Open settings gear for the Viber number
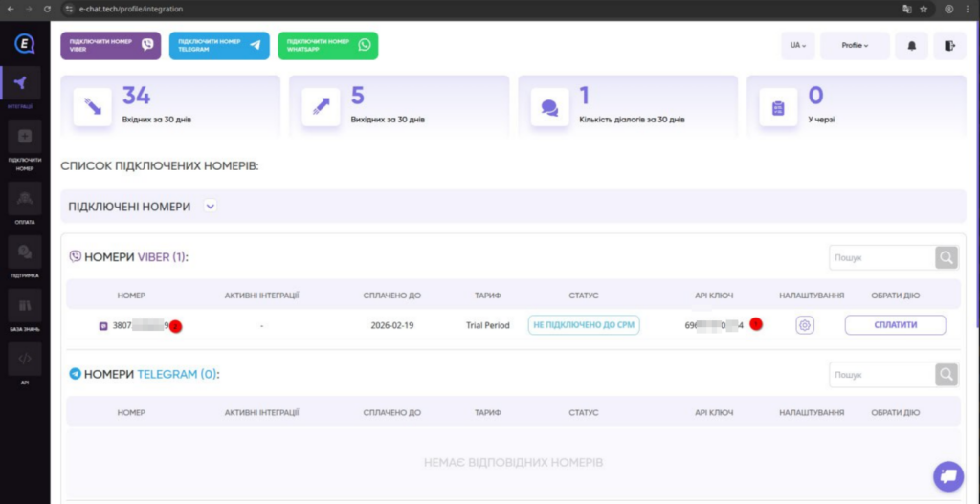The image size is (980, 504). point(805,325)
